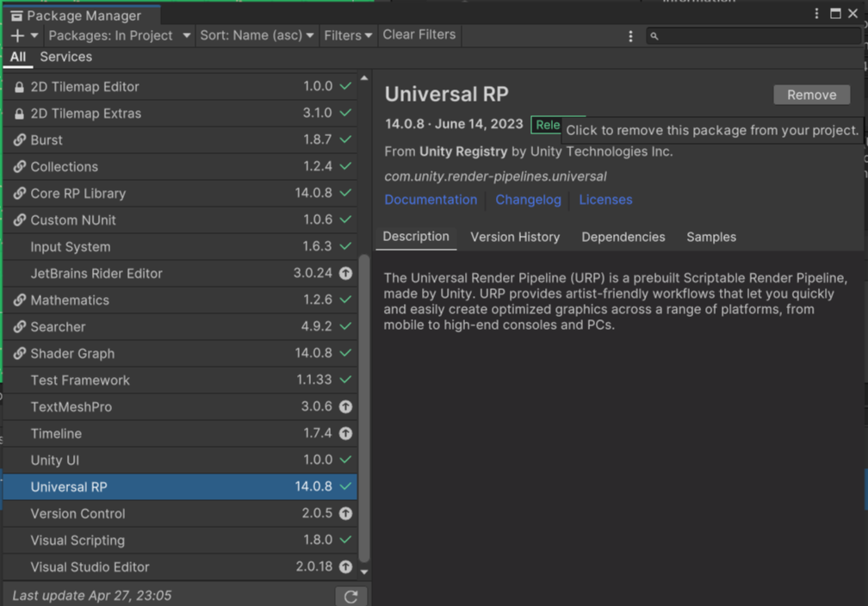The width and height of the screenshot is (868, 606).
Task: Select the JetBrains Rider Editor package
Action: [x=180, y=274]
